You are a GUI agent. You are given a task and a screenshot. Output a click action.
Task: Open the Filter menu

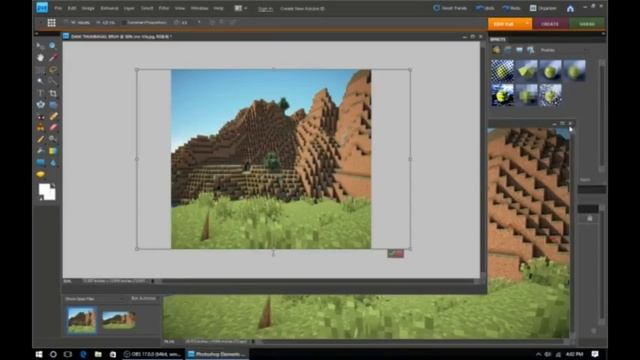pyautogui.click(x=164, y=8)
